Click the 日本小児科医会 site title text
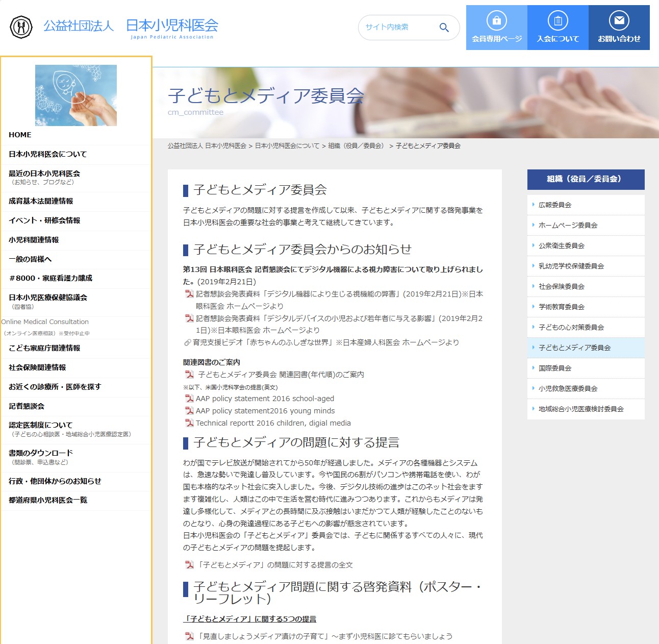659x644 pixels. coord(172,26)
